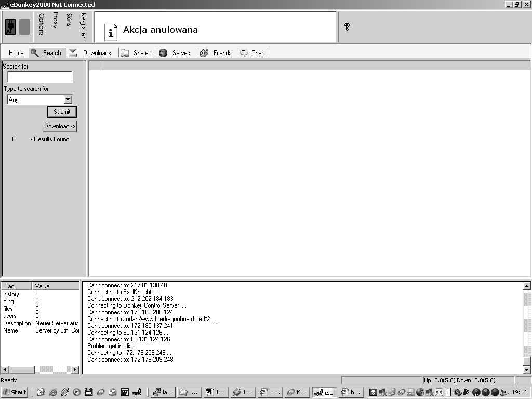Click the 'Akcja anulowana' info message
The width and height of the screenshot is (532, 399).
(160, 30)
